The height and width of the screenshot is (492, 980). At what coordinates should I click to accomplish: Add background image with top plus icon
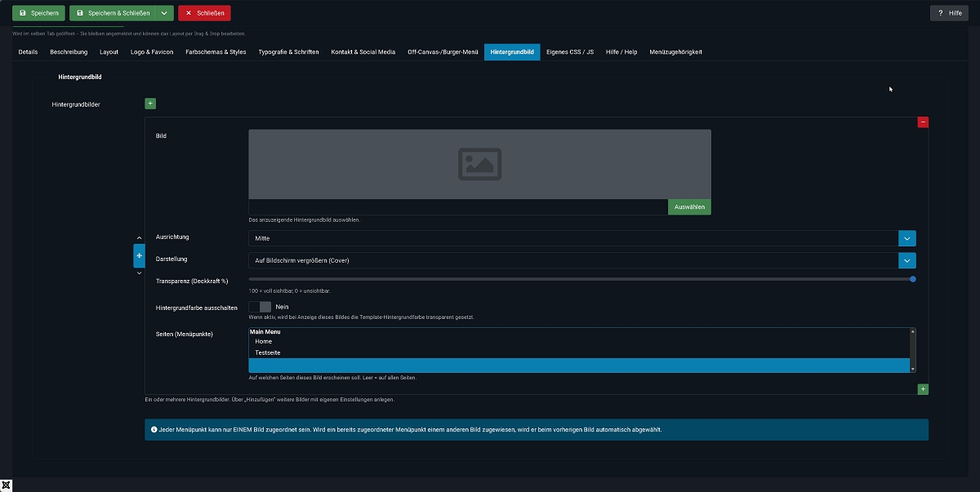[x=150, y=104]
